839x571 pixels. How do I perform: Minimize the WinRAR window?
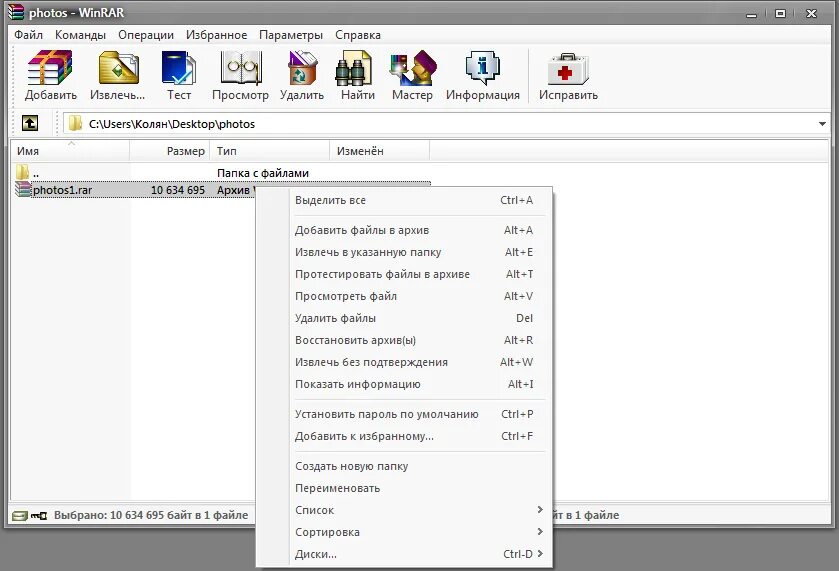[752, 14]
